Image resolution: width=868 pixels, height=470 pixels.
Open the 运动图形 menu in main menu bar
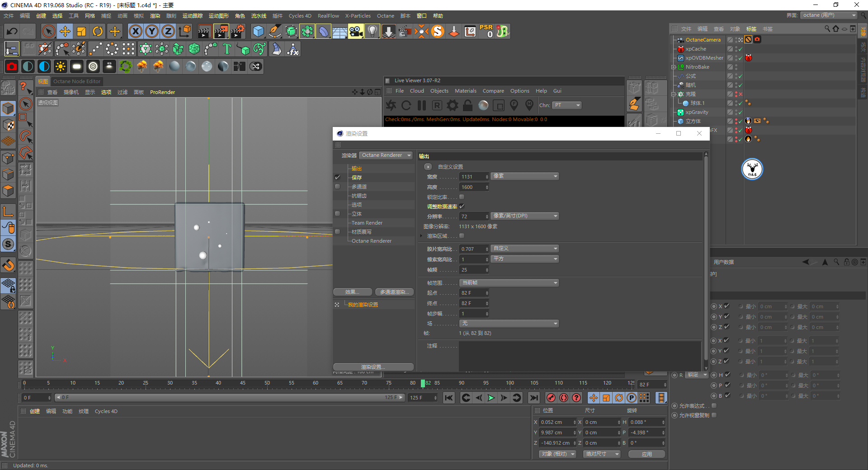(x=219, y=16)
